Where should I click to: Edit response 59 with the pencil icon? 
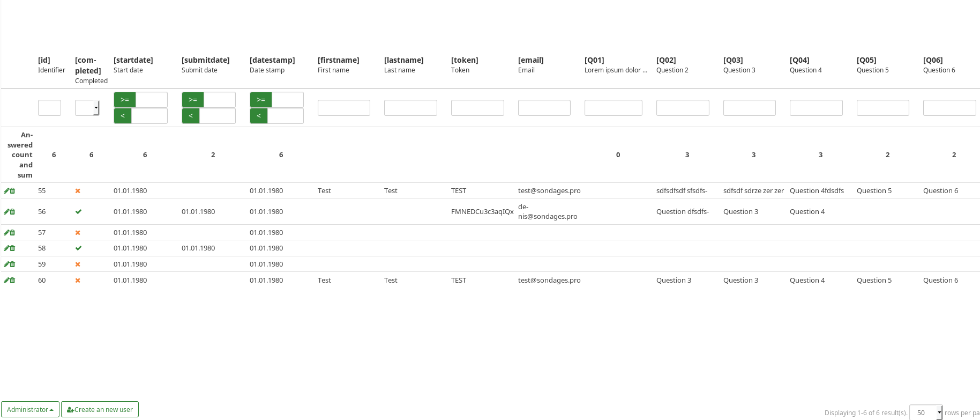pos(6,264)
